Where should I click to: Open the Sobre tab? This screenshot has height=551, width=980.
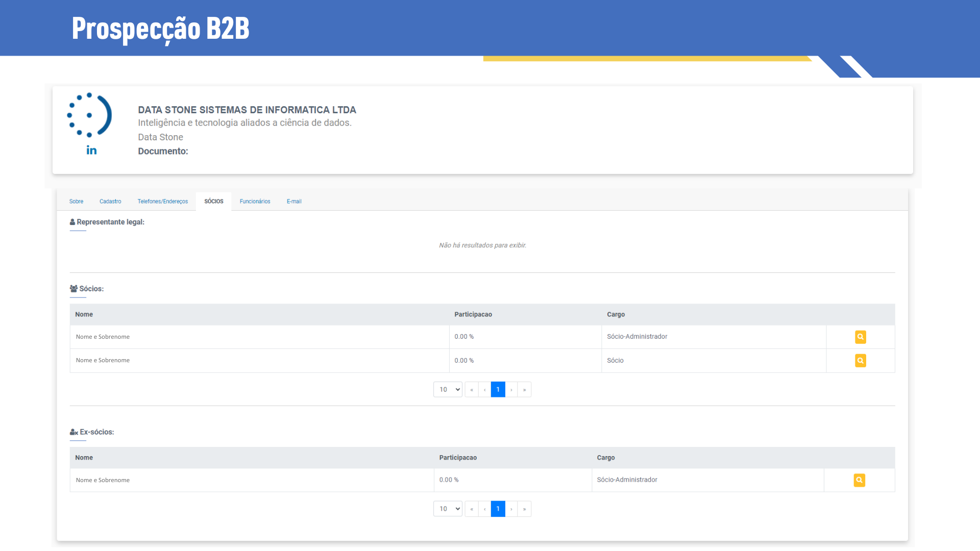76,202
